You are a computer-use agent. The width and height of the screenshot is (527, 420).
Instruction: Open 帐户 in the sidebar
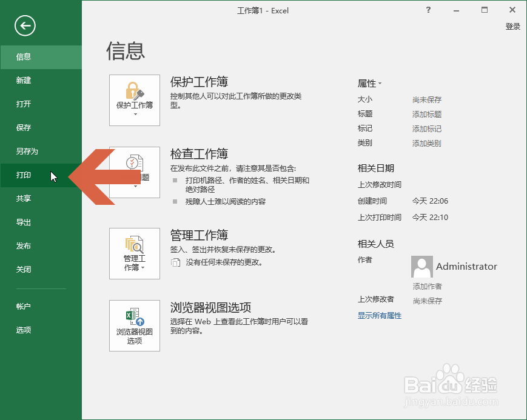[41, 307]
